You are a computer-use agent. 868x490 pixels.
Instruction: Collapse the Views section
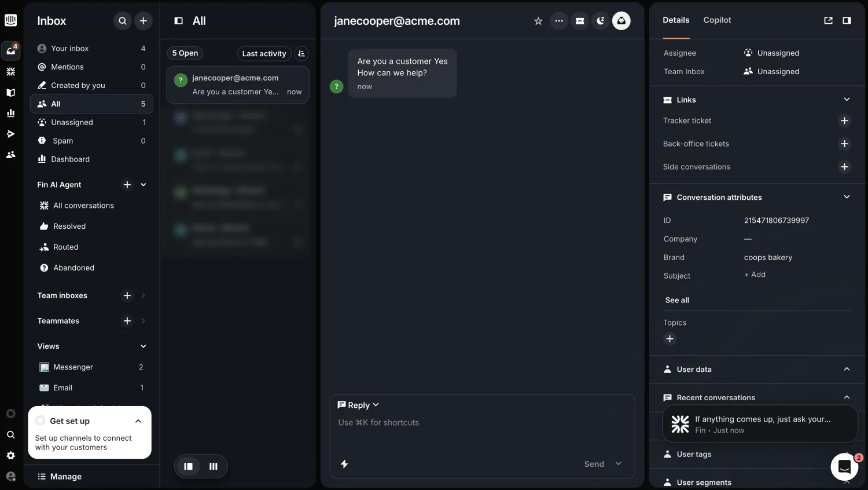(143, 346)
